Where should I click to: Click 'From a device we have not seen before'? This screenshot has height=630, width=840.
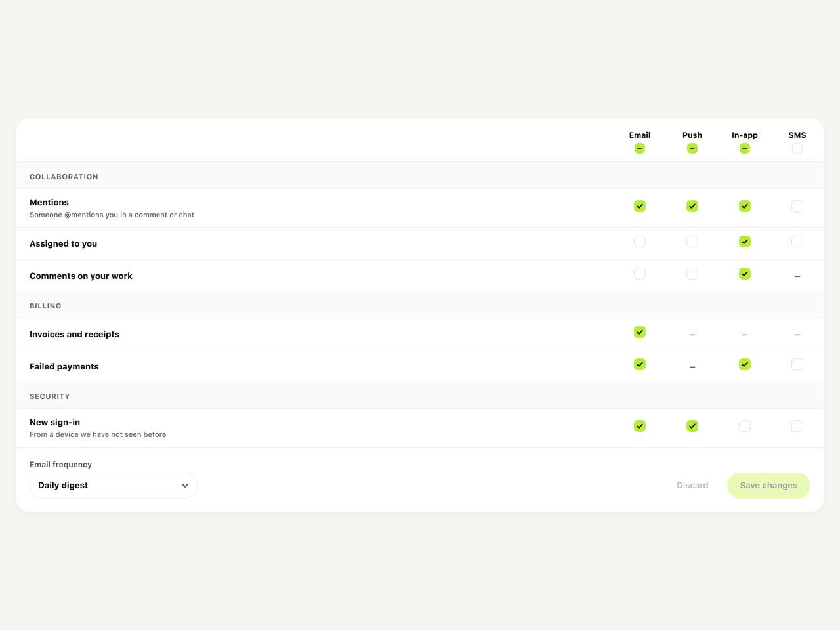coord(98,434)
